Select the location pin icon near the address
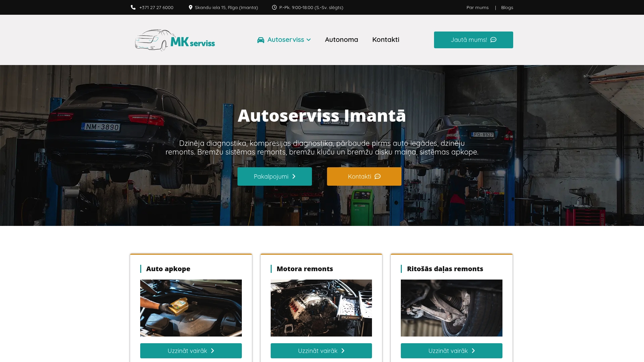The width and height of the screenshot is (644, 362). pos(191,7)
